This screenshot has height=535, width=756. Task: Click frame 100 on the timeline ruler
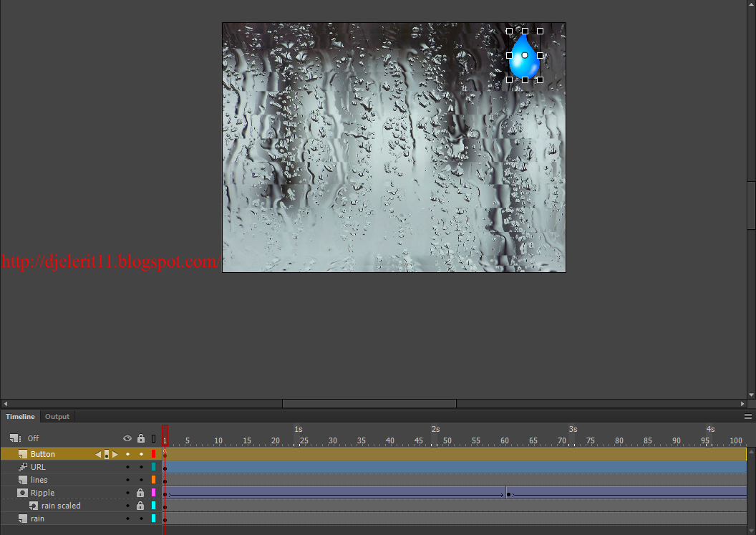click(x=735, y=440)
